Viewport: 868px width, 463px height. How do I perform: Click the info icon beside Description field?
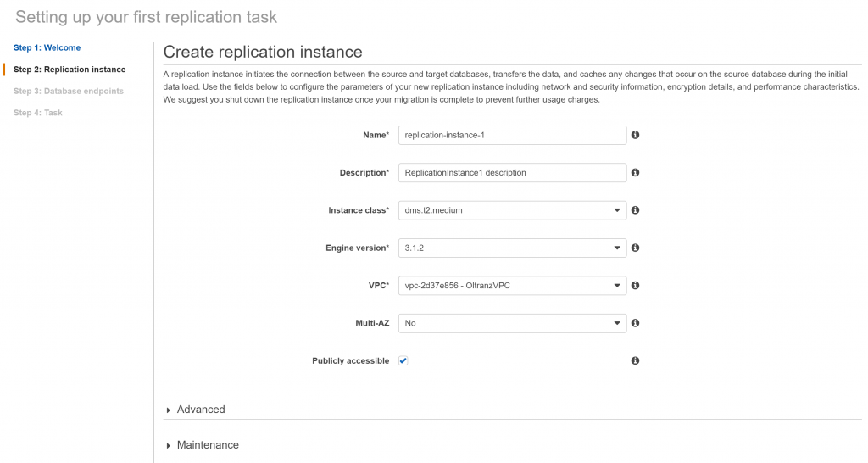tap(635, 172)
